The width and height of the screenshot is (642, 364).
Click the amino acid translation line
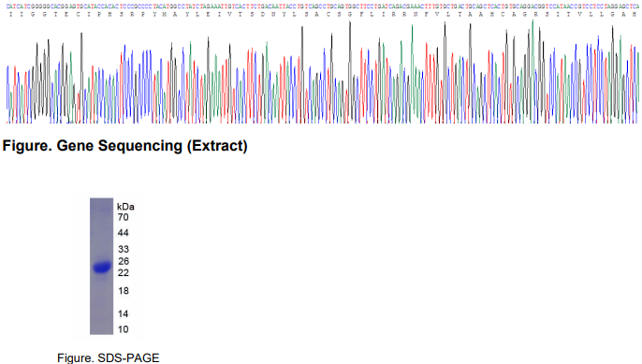322,14
